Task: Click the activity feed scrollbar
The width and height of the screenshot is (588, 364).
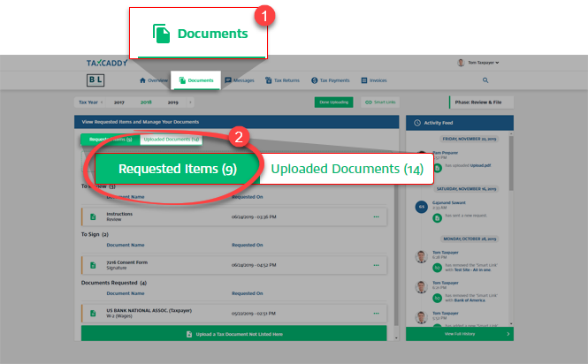Action: click(511, 163)
